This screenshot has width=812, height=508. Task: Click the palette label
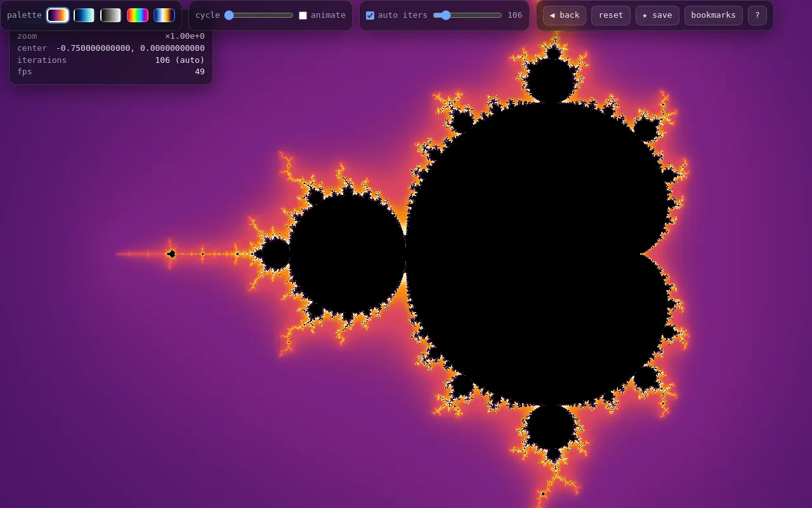click(24, 15)
